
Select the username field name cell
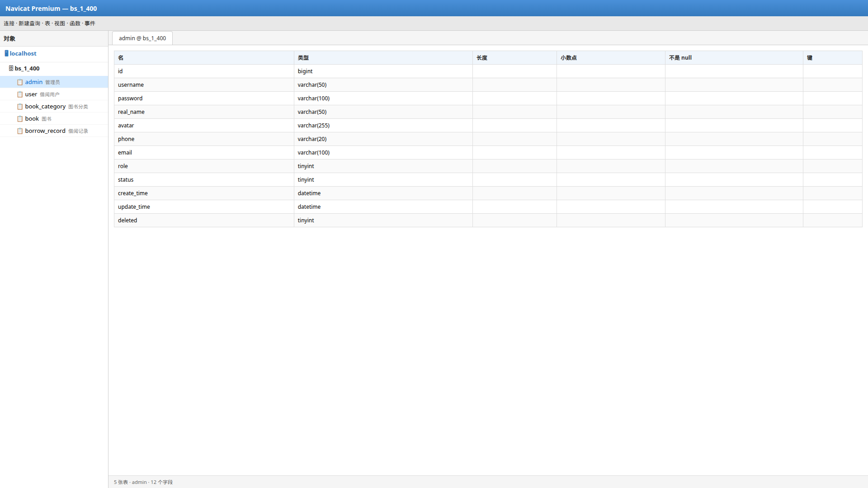coord(204,85)
